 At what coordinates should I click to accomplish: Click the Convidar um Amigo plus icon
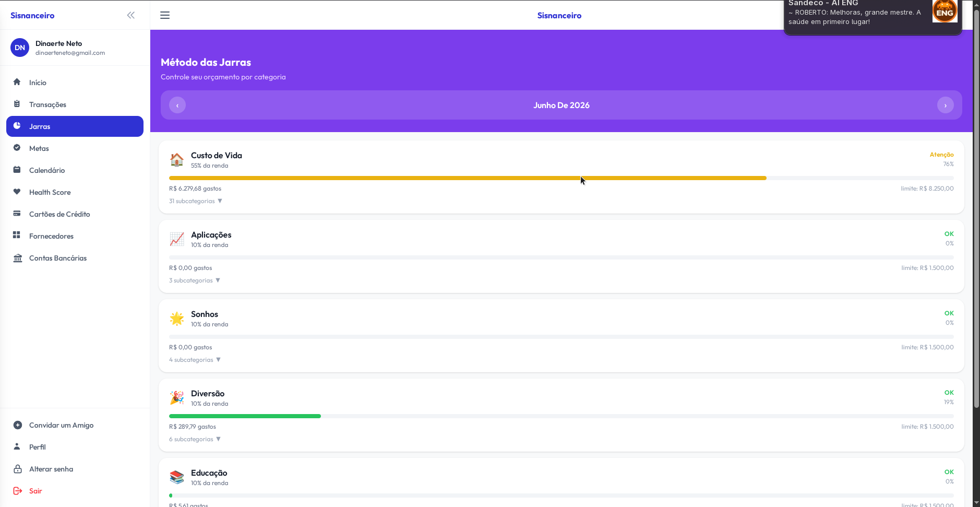(x=18, y=425)
